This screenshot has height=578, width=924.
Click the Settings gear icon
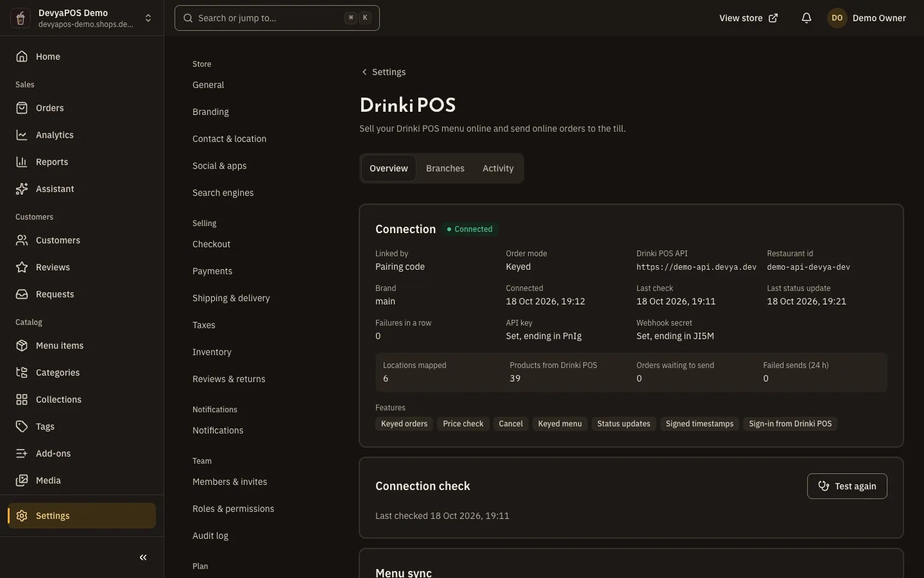[x=22, y=516]
